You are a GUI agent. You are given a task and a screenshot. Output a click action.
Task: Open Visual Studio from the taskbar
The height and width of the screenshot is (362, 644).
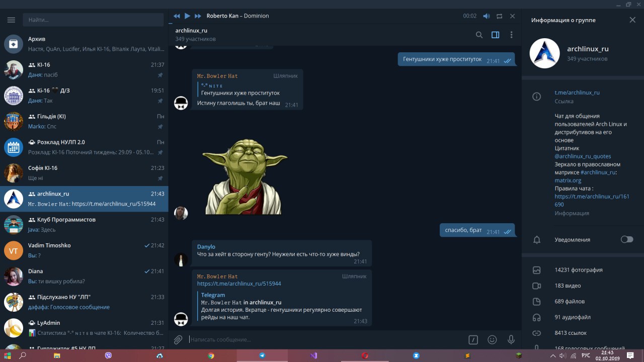(313, 355)
